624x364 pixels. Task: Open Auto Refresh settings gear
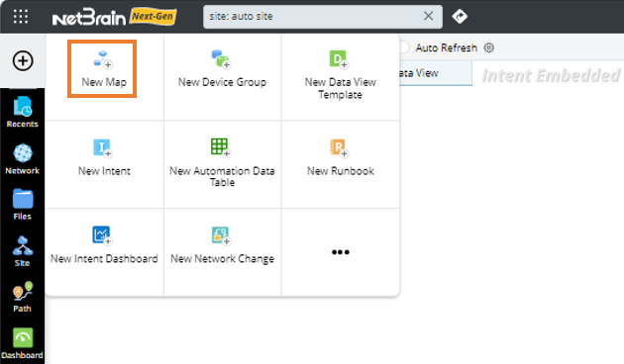[x=488, y=47]
